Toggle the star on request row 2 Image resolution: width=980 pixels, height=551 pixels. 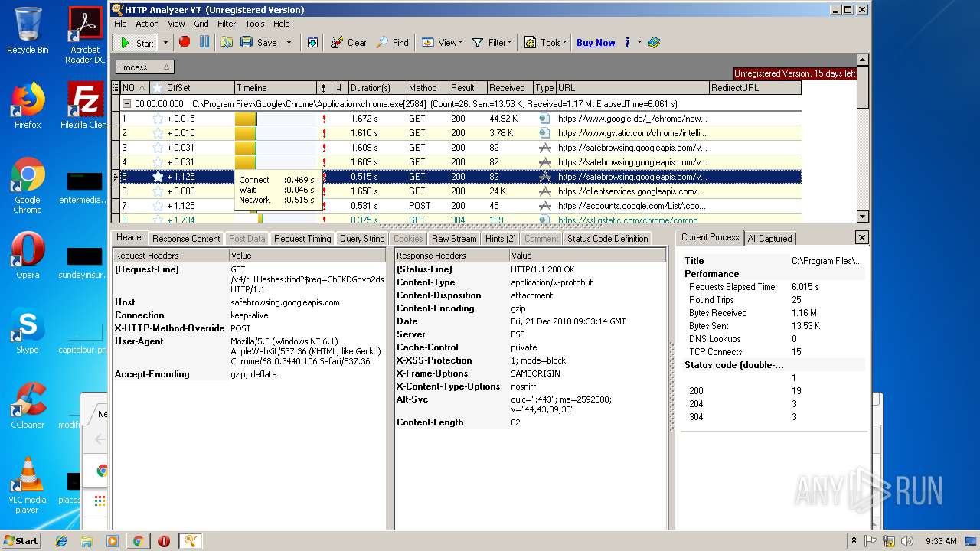(158, 133)
